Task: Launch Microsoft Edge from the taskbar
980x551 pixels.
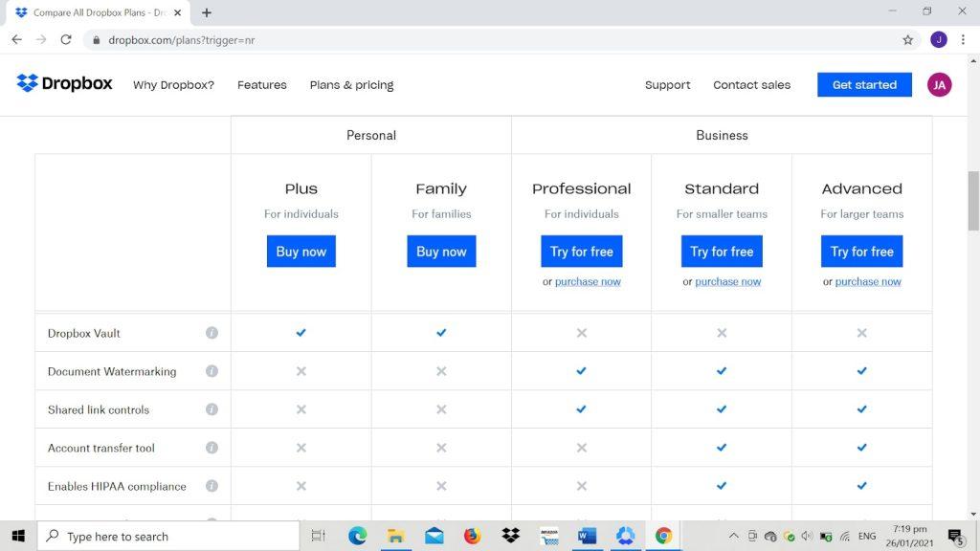Action: [358, 536]
